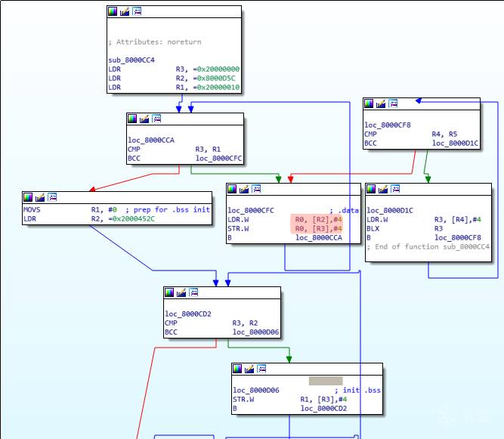Click the branch target loc_8000CCA in the loc_8000CFC block

pyautogui.click(x=319, y=237)
